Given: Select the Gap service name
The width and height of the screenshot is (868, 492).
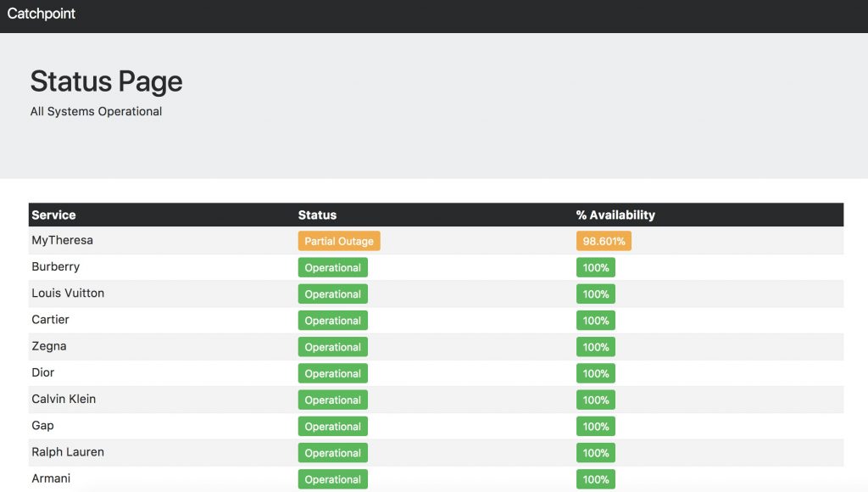Looking at the screenshot, I should pos(42,426).
